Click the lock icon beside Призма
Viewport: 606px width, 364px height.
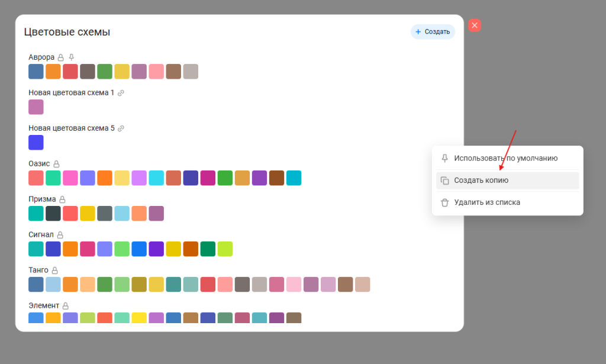62,199
